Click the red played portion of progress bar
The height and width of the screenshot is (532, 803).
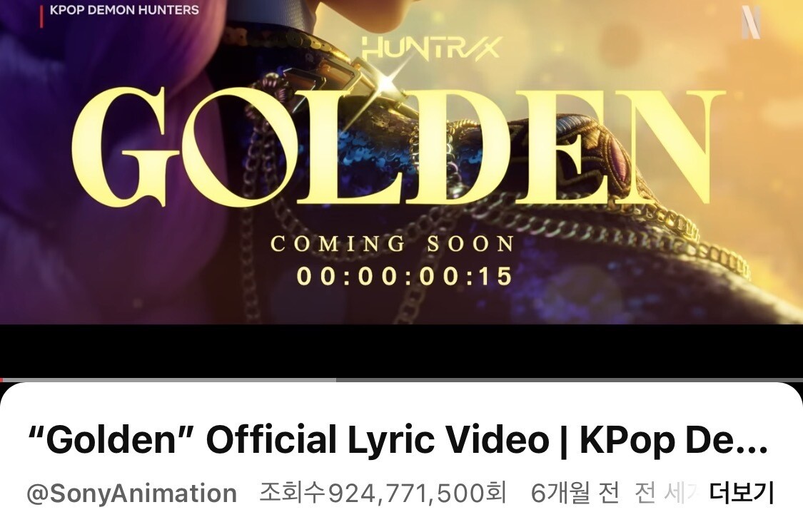pos(2,380)
